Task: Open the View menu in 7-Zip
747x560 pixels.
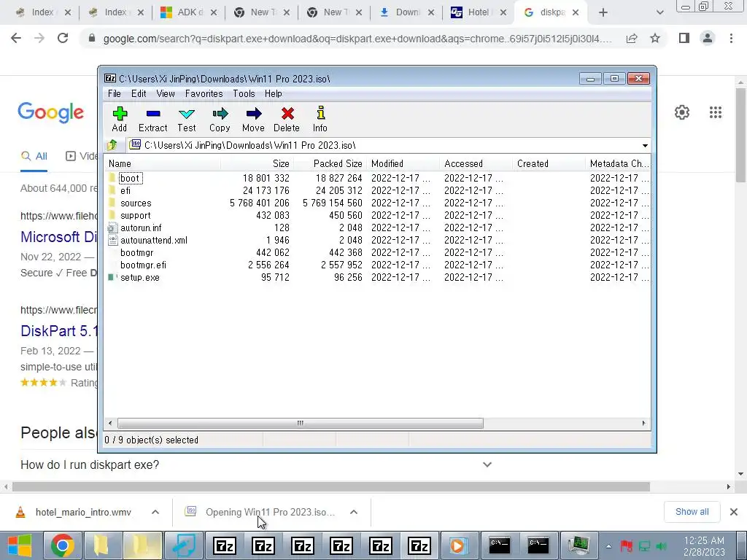Action: pos(166,94)
